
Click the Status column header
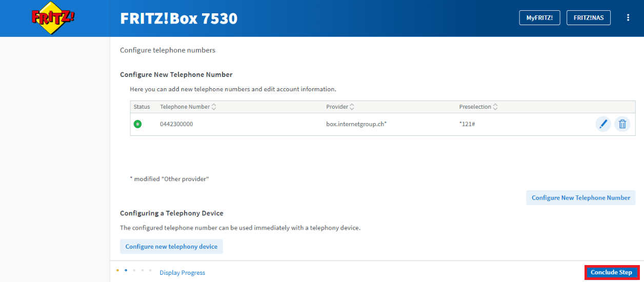pos(142,107)
